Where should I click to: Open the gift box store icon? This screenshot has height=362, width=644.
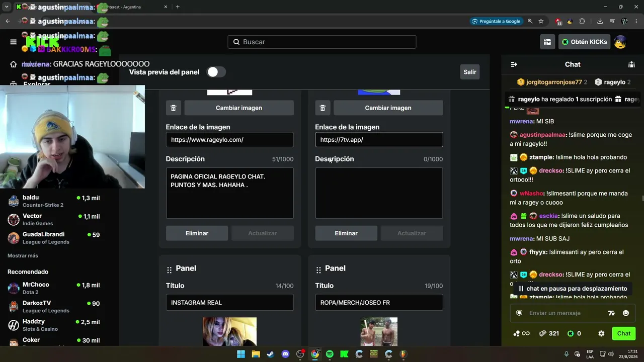click(547, 42)
